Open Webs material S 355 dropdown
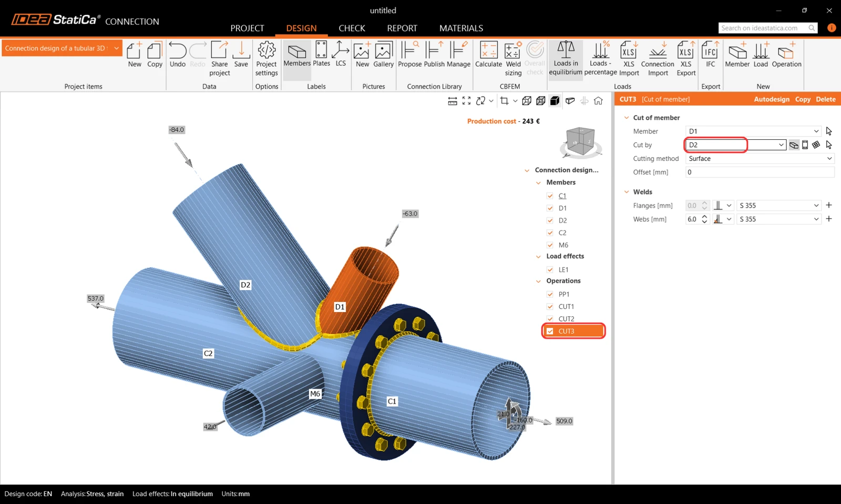841x504 pixels. tap(816, 219)
